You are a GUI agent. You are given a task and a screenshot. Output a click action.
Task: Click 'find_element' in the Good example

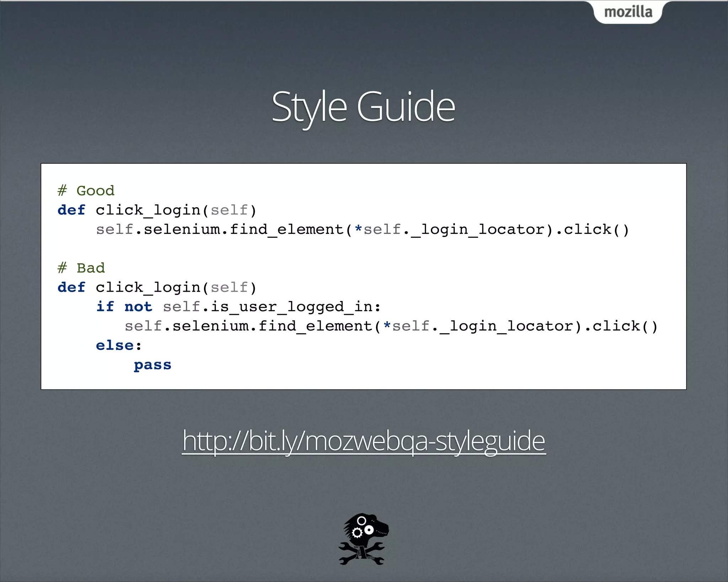point(287,229)
